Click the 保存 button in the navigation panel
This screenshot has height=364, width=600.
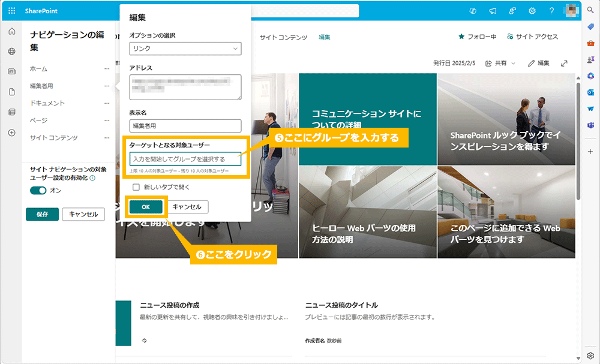pyautogui.click(x=42, y=214)
